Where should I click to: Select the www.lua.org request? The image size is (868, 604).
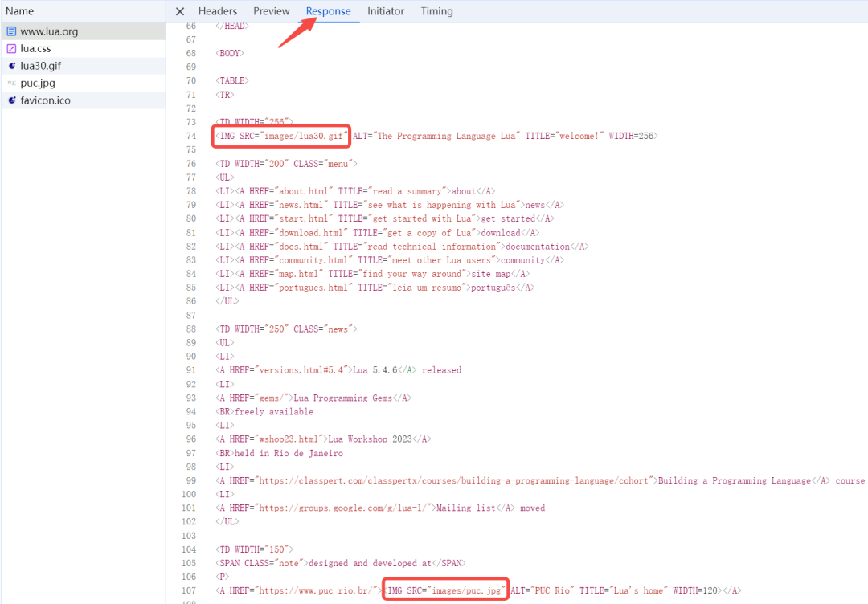(x=49, y=32)
